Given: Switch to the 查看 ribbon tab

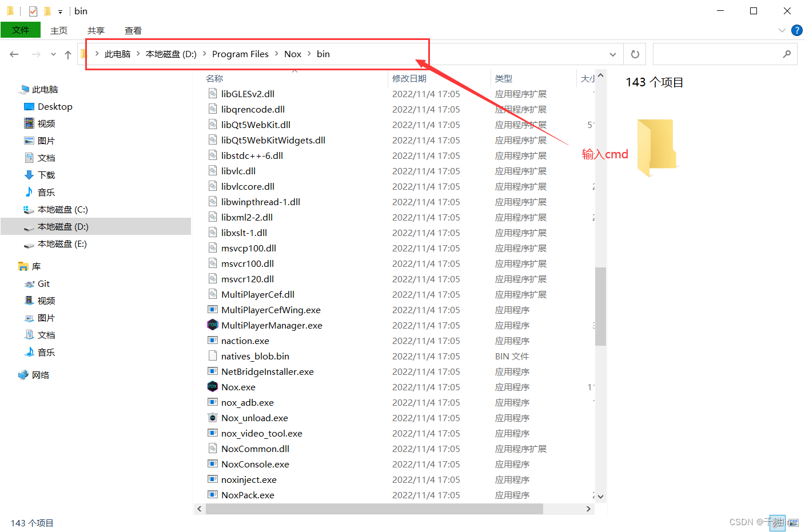Looking at the screenshot, I should tap(133, 30).
